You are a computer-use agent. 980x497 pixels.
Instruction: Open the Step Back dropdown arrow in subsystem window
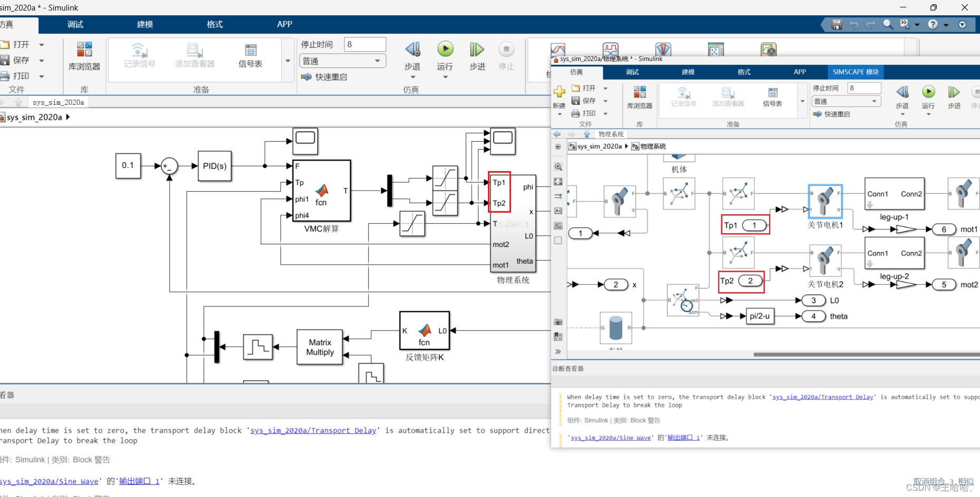click(903, 114)
